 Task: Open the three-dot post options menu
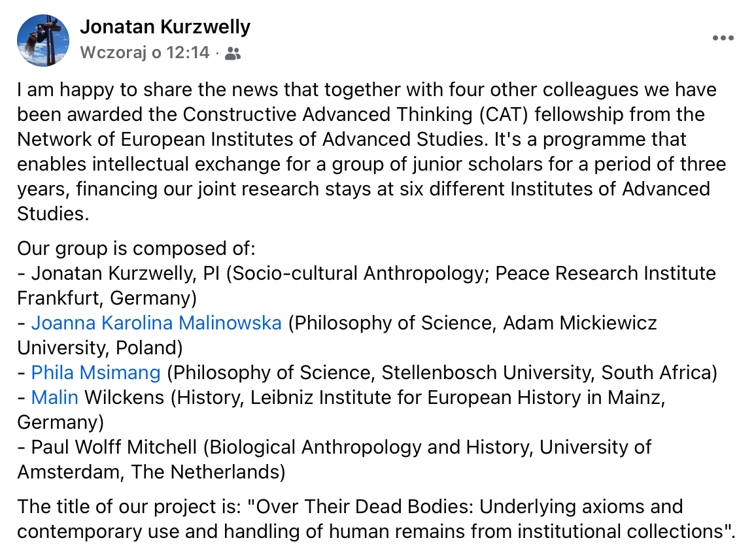pyautogui.click(x=723, y=39)
